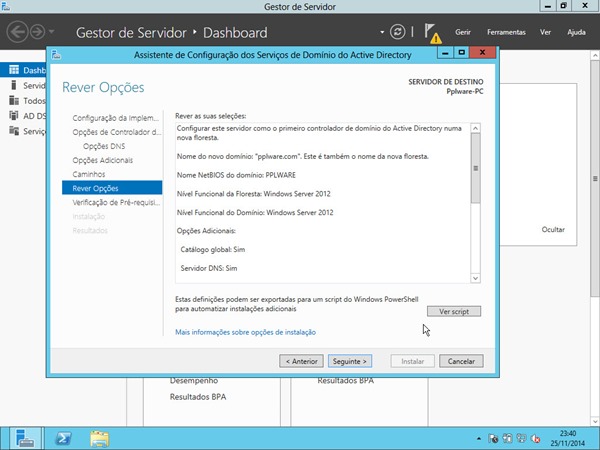The image size is (600, 450).
Task: Click the scroll-up arrow of selections list
Action: pyautogui.click(x=475, y=128)
